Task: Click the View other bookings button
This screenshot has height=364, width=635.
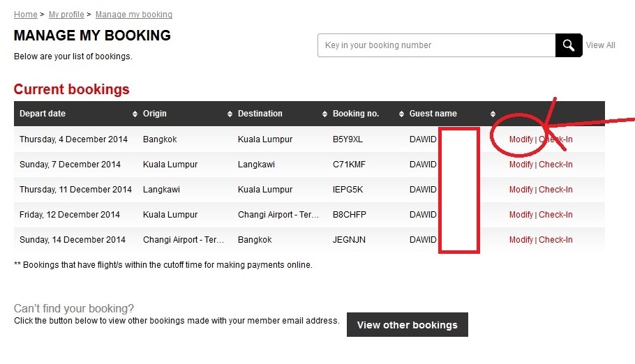Action: tap(408, 325)
